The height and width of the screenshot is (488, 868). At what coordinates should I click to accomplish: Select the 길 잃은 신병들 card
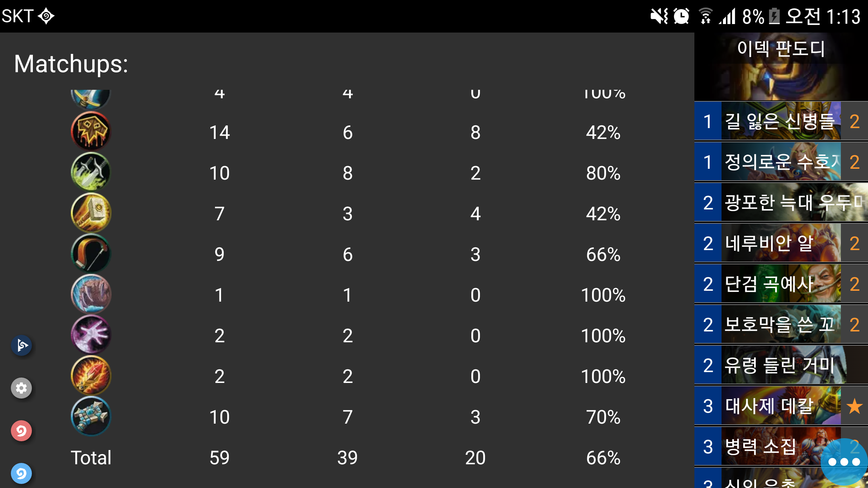click(x=781, y=121)
